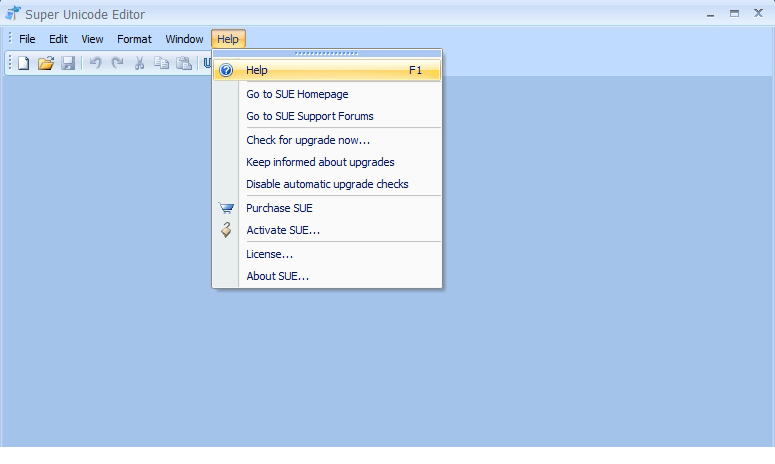The width and height of the screenshot is (775, 464).
Task: Click the Cut scissors icon
Action: pyautogui.click(x=139, y=63)
